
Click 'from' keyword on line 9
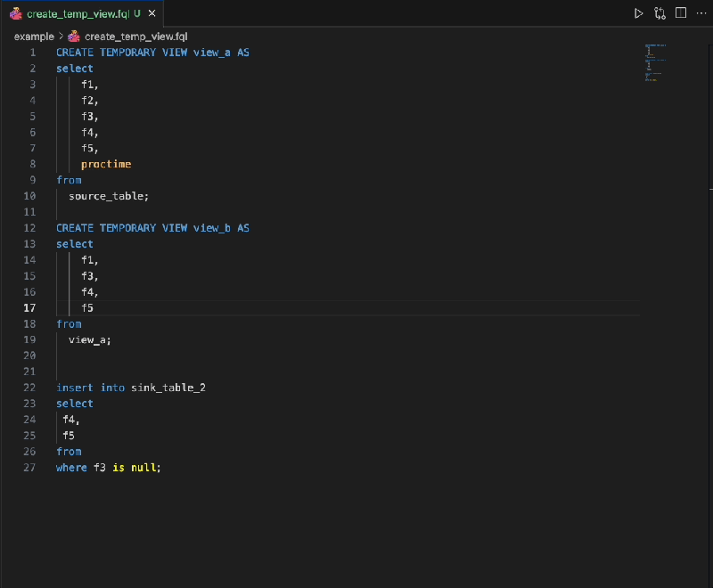pos(69,180)
